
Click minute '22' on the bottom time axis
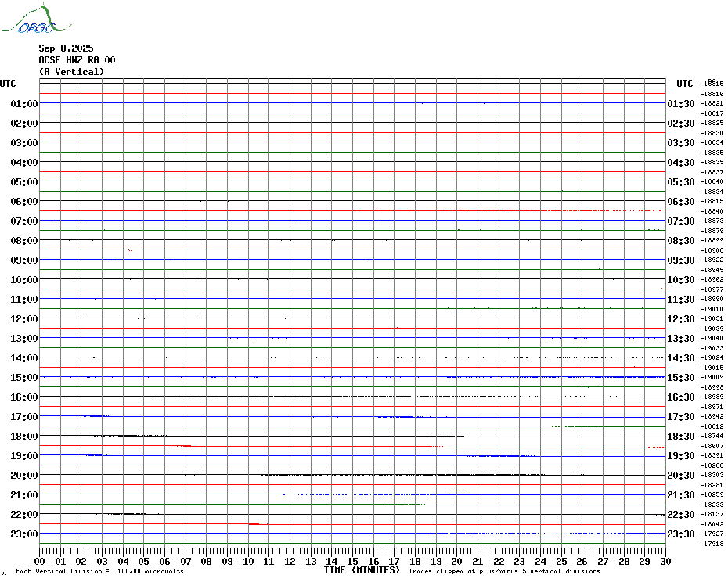coord(499,561)
